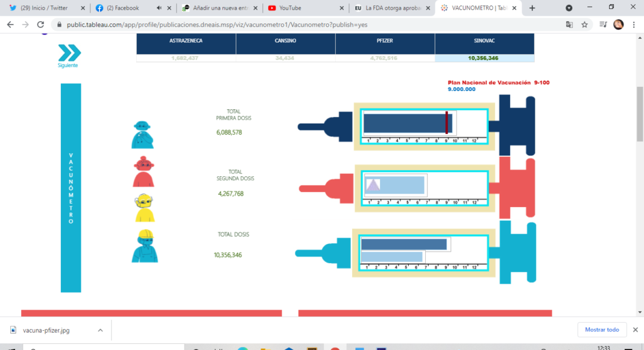
Task: Click the blue person scratching head icon
Action: [x=142, y=135]
